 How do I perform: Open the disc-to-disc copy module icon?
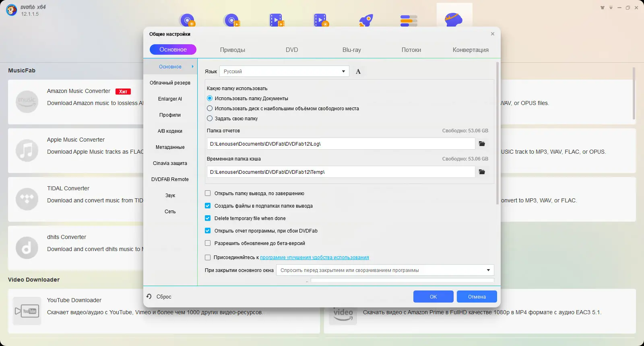point(188,20)
